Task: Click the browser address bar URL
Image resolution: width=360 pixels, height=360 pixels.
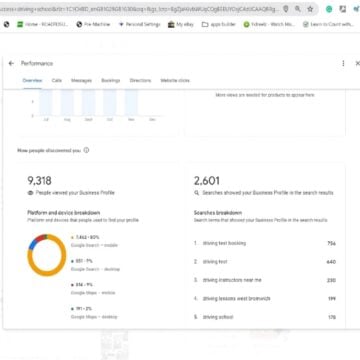Action: (140, 9)
